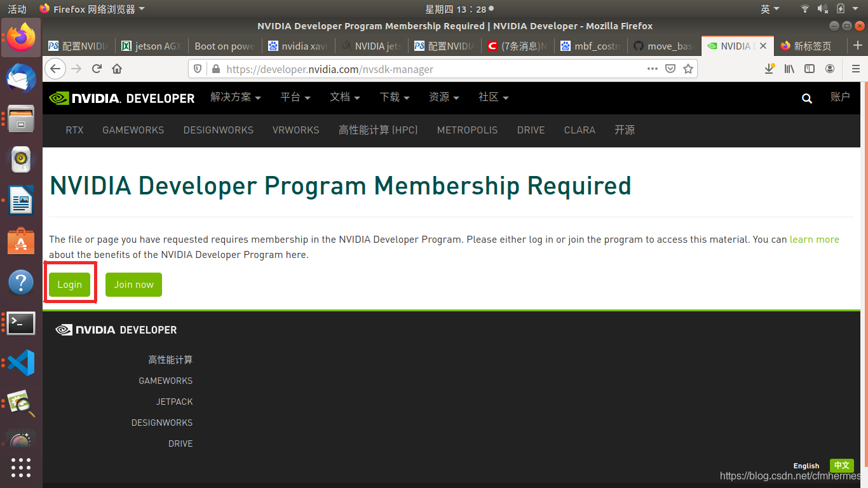Go back using the browser back arrow
The height and width of the screenshot is (488, 868).
pyautogui.click(x=56, y=69)
